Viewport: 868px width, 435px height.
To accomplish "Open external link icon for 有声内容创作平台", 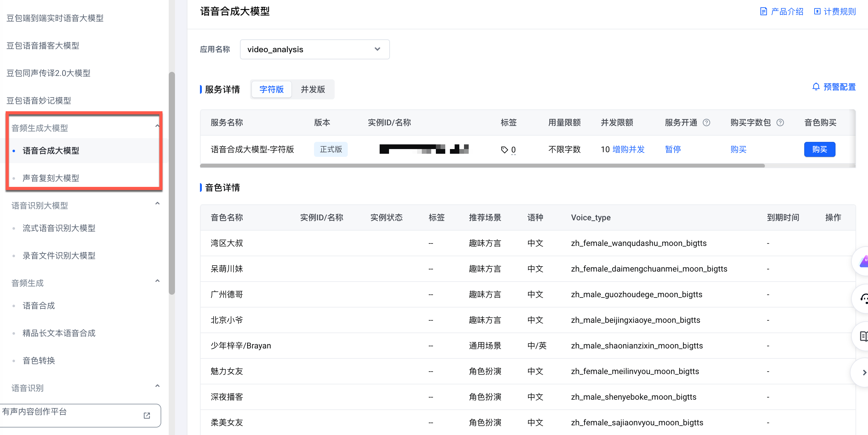I will (147, 415).
